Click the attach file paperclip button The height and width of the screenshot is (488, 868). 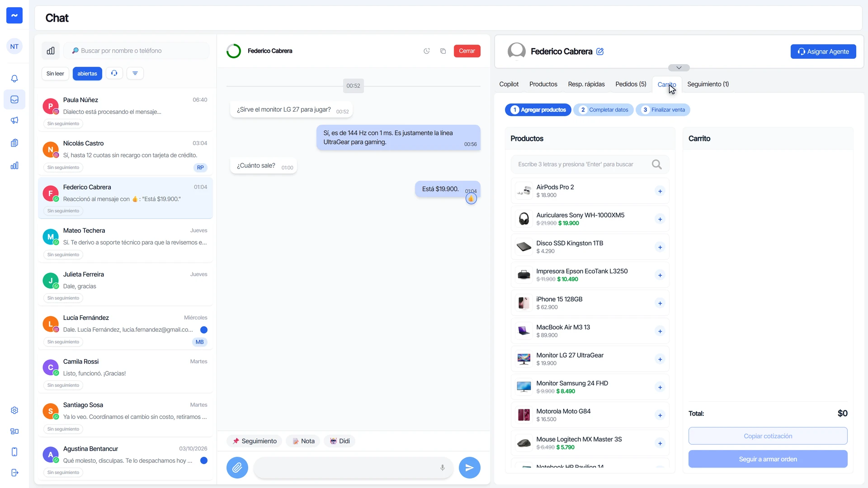pos(237,468)
